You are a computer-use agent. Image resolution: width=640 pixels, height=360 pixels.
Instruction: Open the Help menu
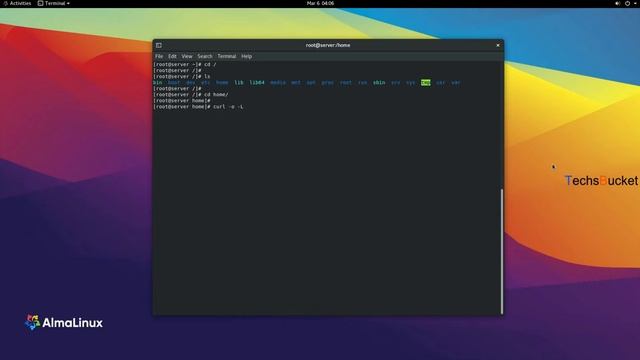coord(246,56)
